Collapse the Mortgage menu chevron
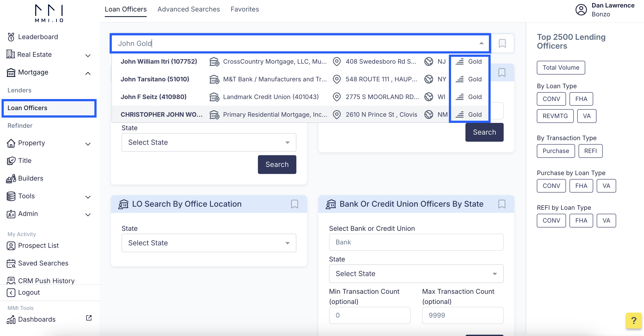This screenshot has height=336, width=644. coord(88,73)
